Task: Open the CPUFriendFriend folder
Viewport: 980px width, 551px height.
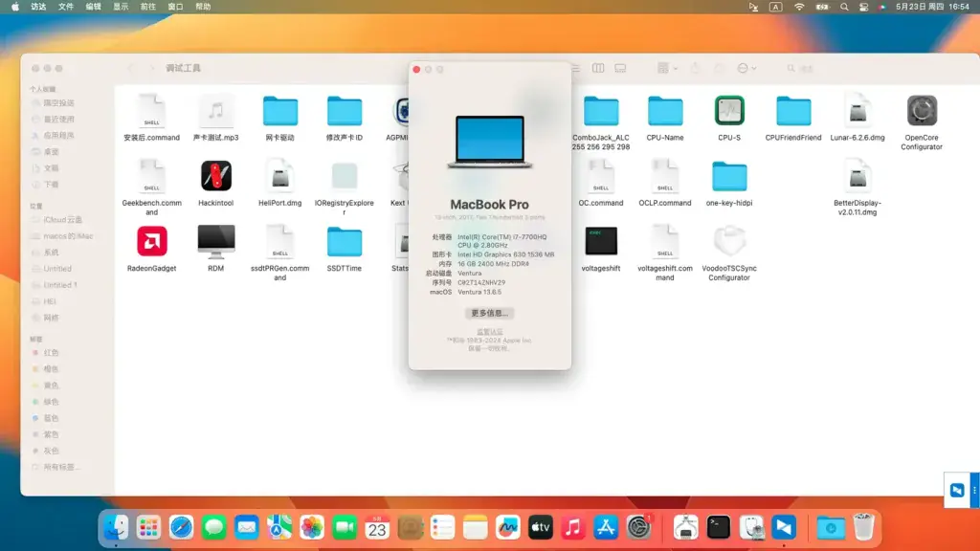Action: (793, 111)
